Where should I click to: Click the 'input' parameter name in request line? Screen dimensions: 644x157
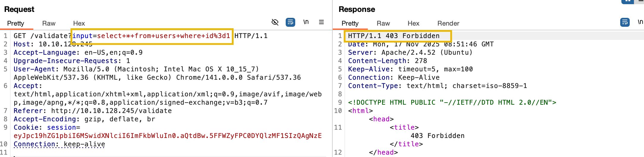82,36
